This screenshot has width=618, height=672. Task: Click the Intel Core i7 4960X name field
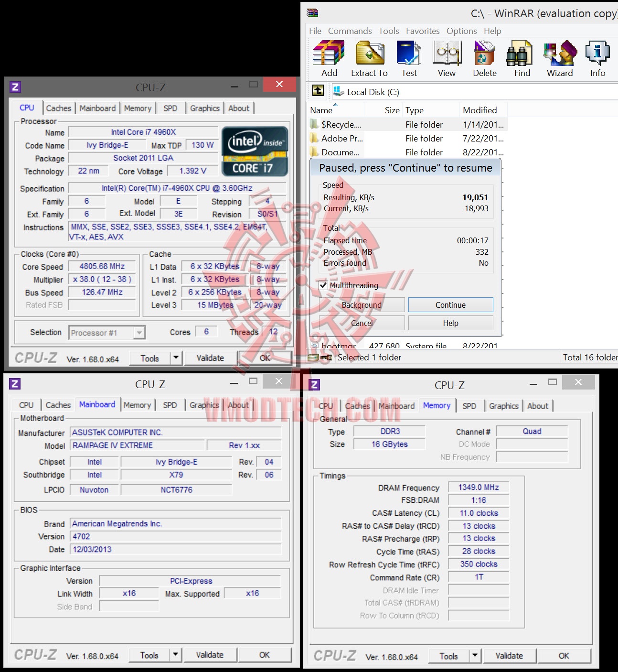(x=143, y=132)
